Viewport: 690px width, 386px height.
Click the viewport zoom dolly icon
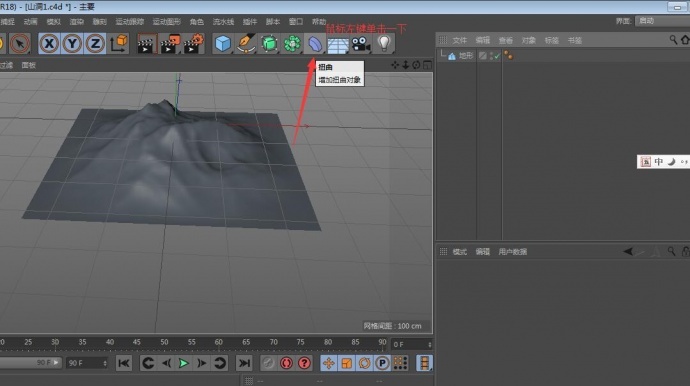pyautogui.click(x=405, y=65)
